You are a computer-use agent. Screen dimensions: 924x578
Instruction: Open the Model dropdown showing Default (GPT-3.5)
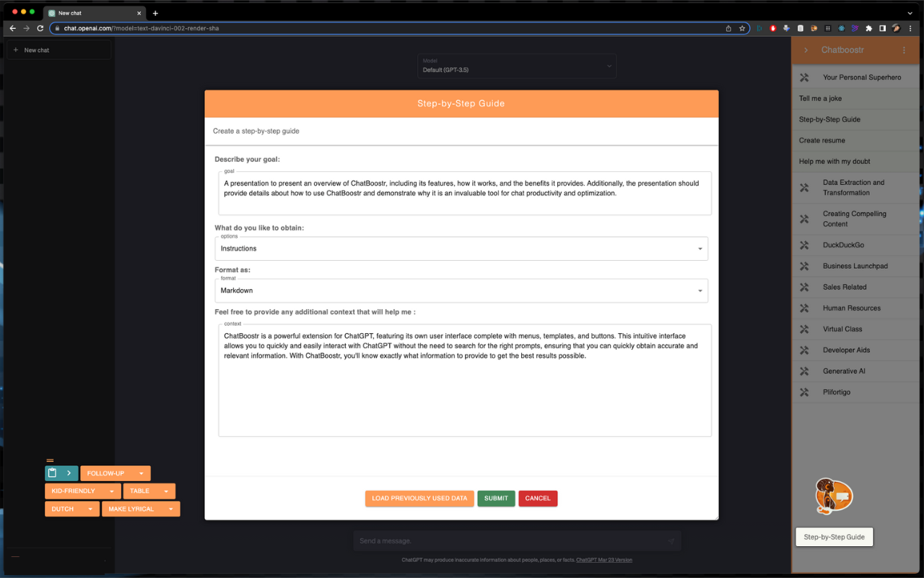[517, 66]
